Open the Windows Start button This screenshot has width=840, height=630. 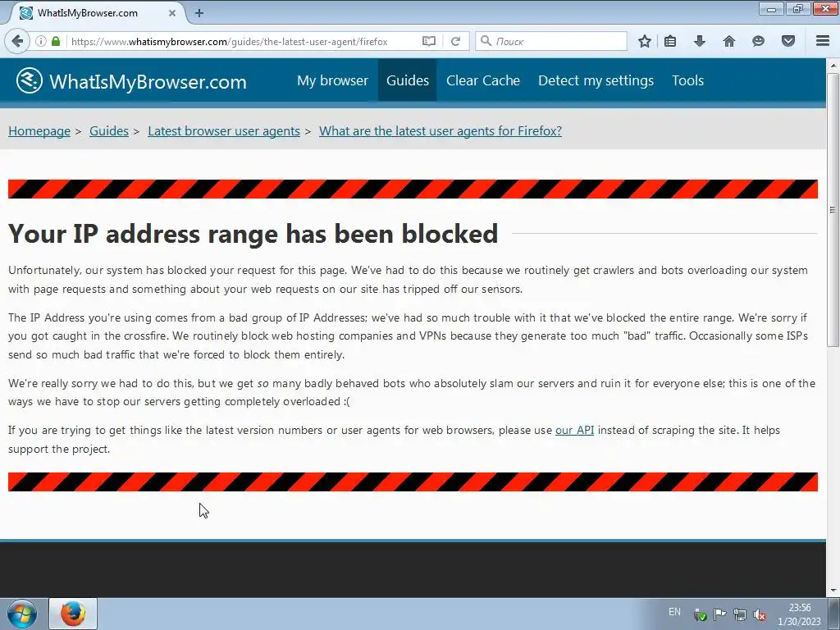click(x=22, y=614)
